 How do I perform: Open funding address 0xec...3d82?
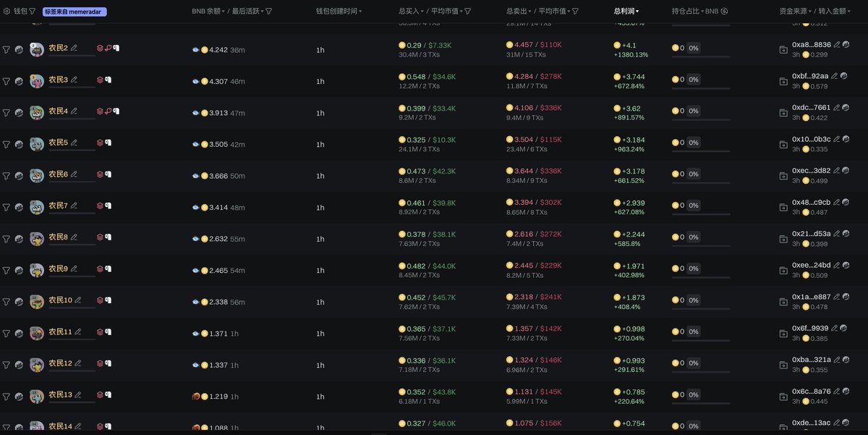[812, 170]
